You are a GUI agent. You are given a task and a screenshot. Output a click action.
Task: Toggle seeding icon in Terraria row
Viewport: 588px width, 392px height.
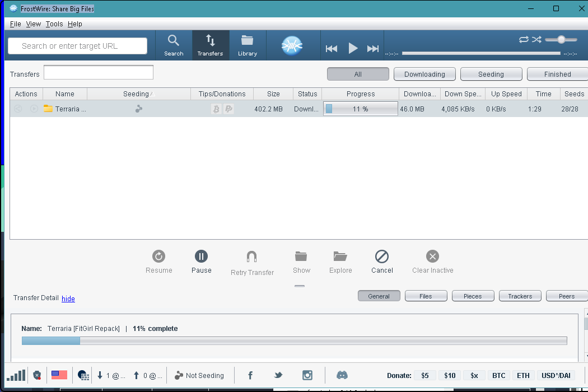(139, 109)
